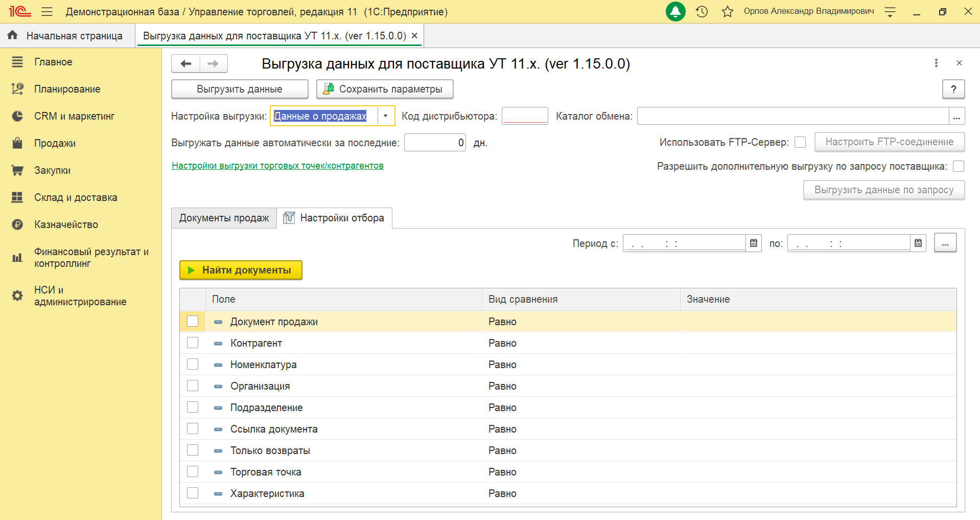Click the Значение column header
The height and width of the screenshot is (520, 980).
coord(818,299)
